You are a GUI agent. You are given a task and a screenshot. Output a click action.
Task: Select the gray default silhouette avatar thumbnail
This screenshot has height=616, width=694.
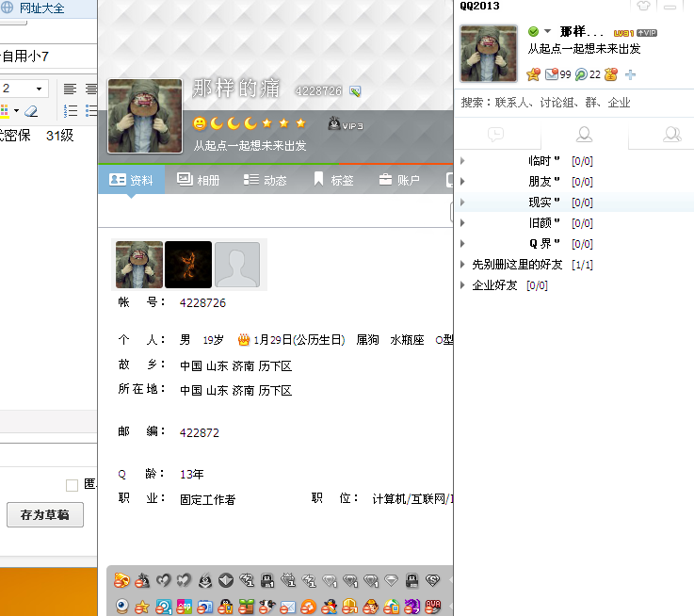click(x=237, y=265)
